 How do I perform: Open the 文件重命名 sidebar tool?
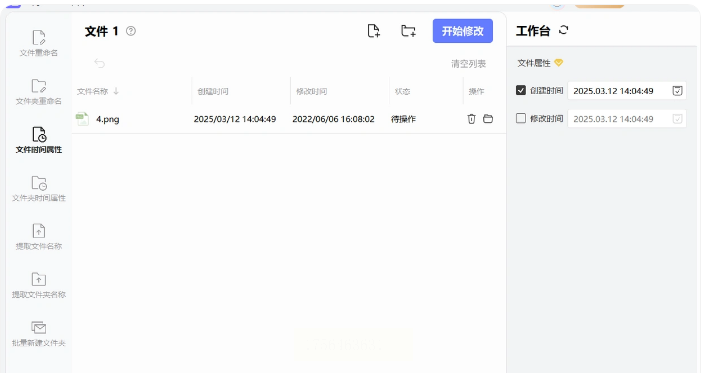pos(39,44)
